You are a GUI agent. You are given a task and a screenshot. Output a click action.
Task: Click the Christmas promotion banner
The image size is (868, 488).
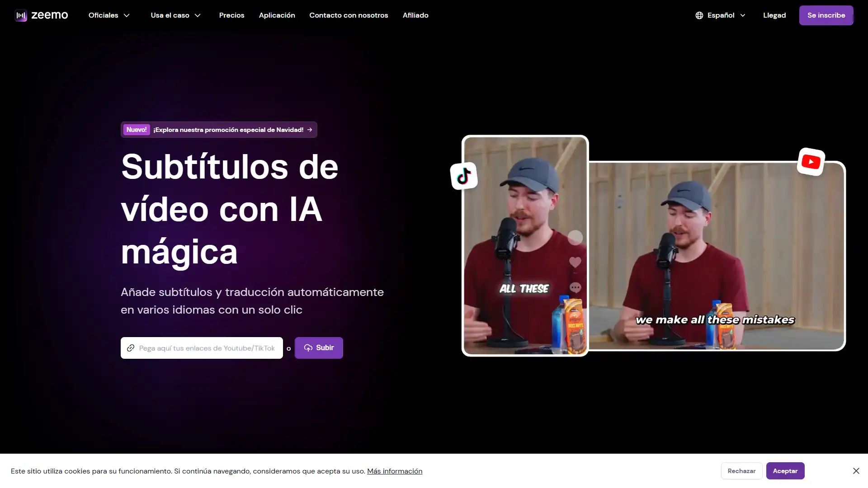pyautogui.click(x=219, y=129)
